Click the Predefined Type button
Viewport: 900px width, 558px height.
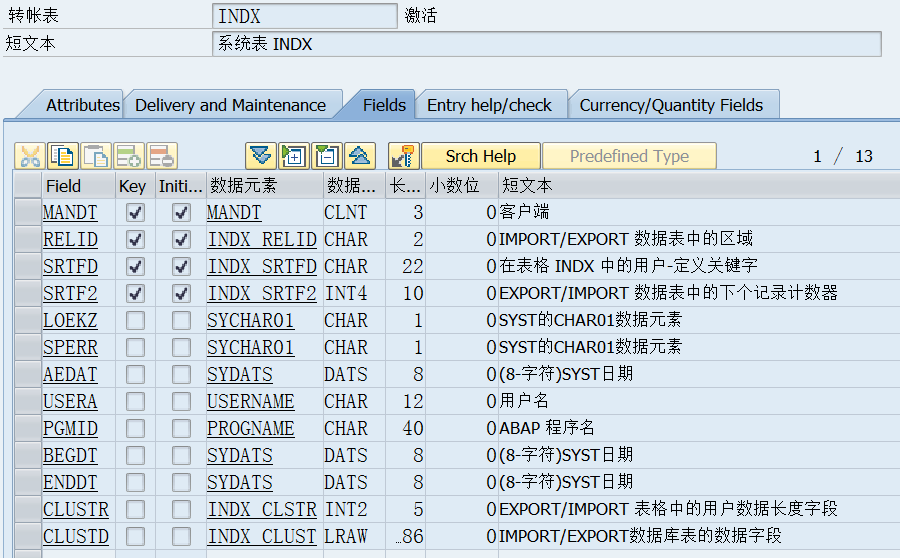(x=629, y=156)
